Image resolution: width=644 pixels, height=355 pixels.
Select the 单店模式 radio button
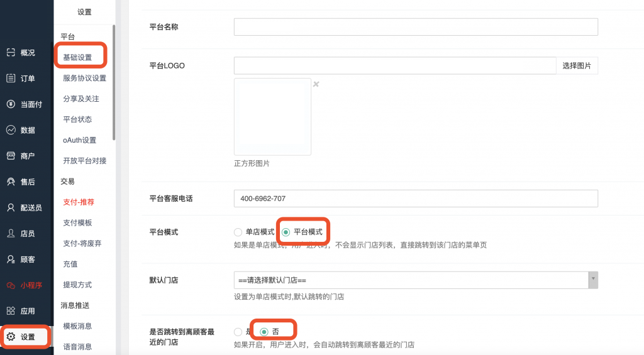(x=238, y=232)
